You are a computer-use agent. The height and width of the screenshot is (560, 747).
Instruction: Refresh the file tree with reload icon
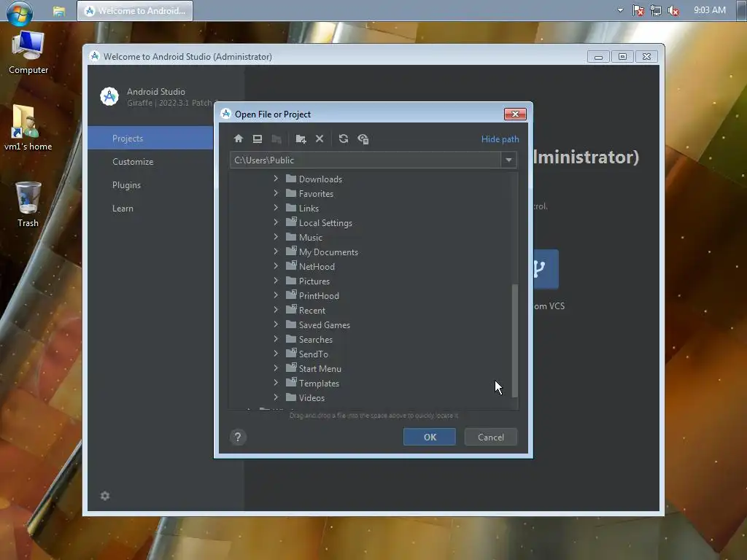[x=343, y=139]
